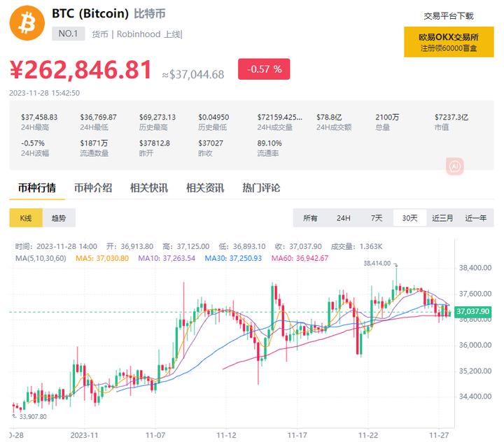
Task: Select the 趋势 chart mode
Action: 59,218
